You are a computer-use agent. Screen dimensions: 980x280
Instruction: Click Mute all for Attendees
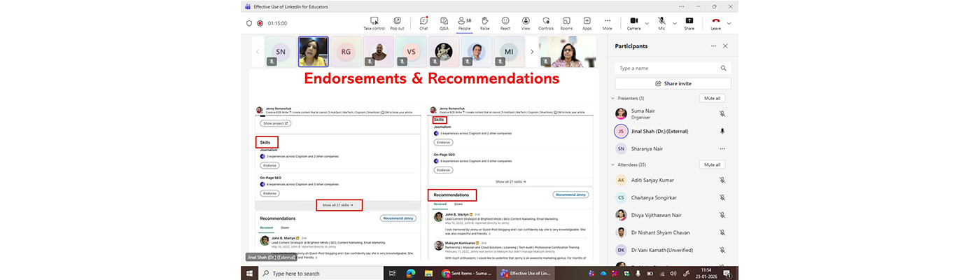click(x=712, y=164)
